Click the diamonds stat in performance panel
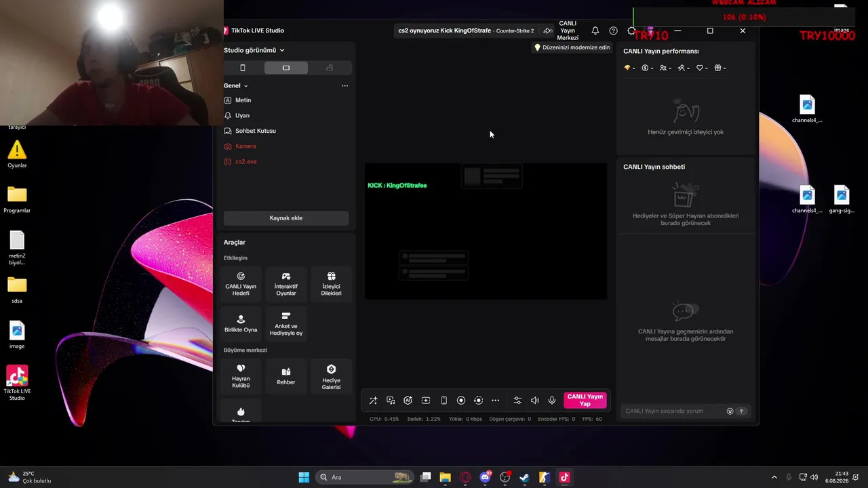 point(629,68)
